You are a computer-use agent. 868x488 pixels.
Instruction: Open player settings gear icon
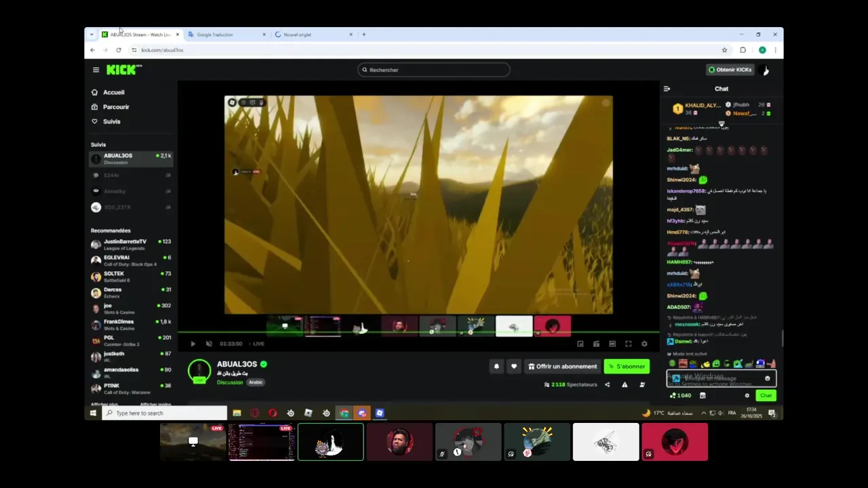tap(644, 344)
